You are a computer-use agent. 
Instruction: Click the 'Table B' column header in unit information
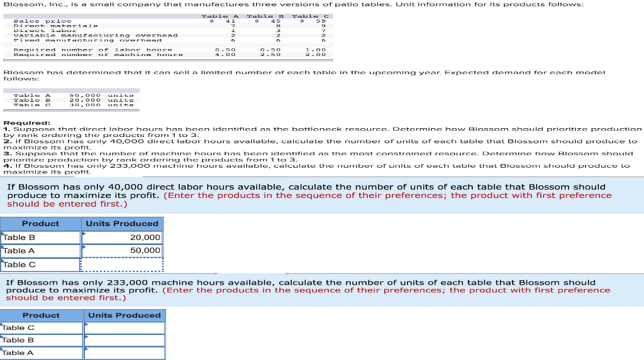point(265,16)
